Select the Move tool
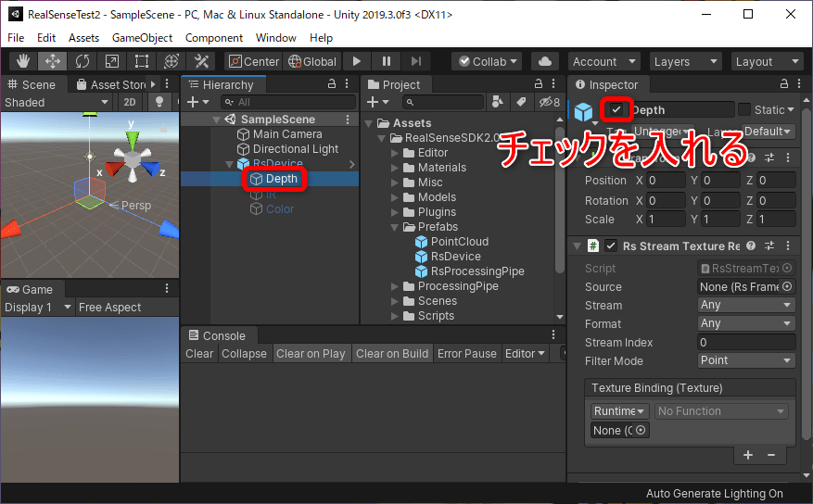 (52, 62)
